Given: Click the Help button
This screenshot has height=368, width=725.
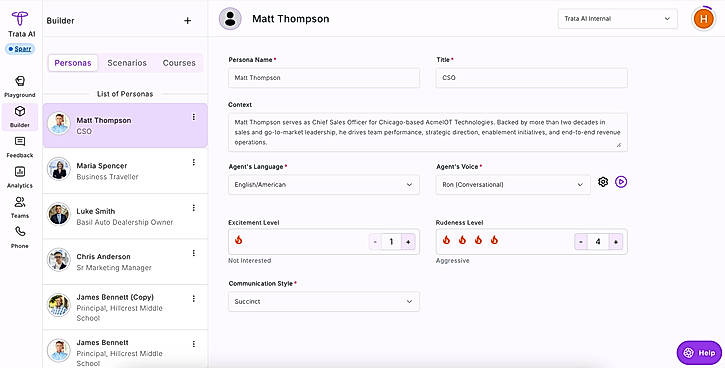Looking at the screenshot, I should [699, 353].
